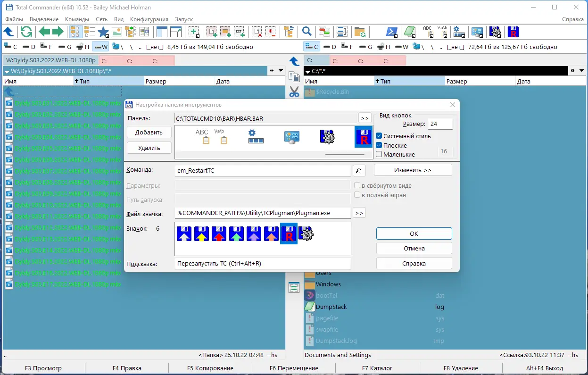Click >> button next to Файл значка
Viewport: 588px width, 375px height.
point(359,213)
